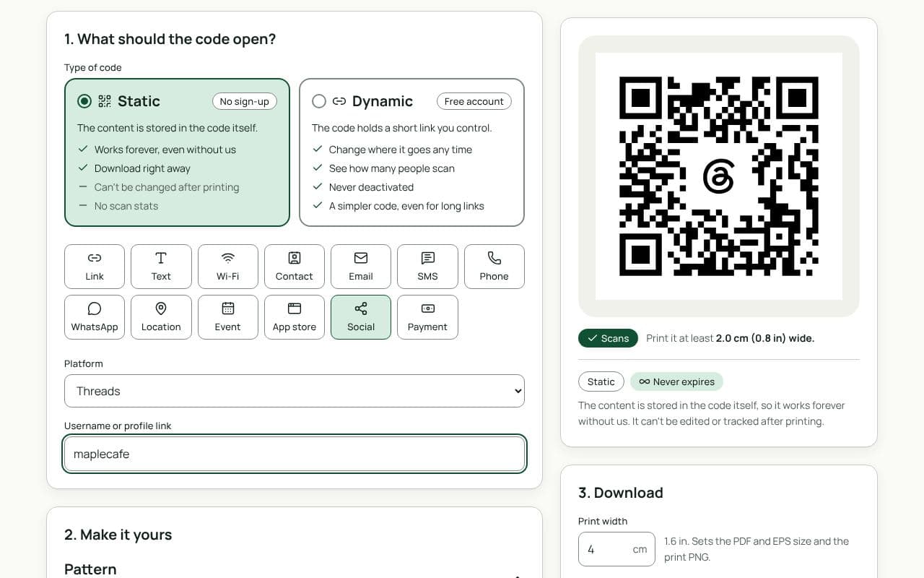This screenshot has height=578, width=924.
Task: Click the Scans status badge
Action: coord(608,338)
